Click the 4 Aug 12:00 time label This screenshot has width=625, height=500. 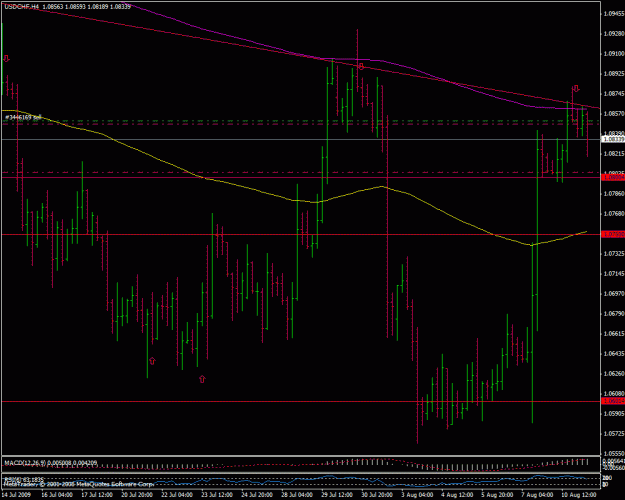[457, 495]
